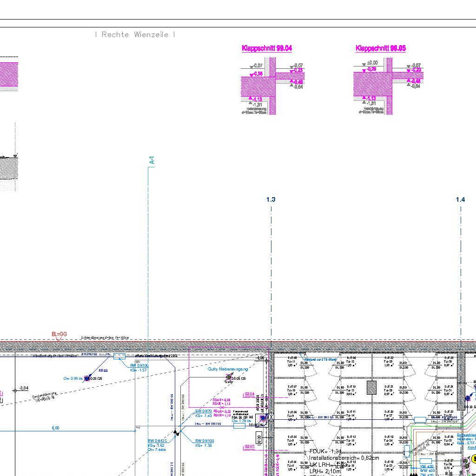The image size is (476, 476).
Task: Select the red BL=GG boundary label
Action: pos(59,334)
